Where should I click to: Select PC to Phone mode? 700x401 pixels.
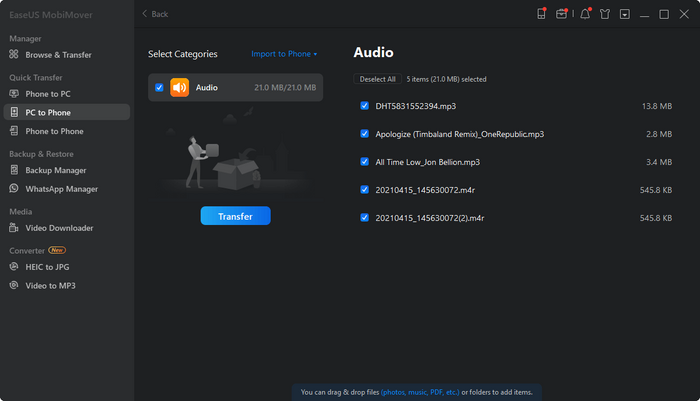point(67,112)
